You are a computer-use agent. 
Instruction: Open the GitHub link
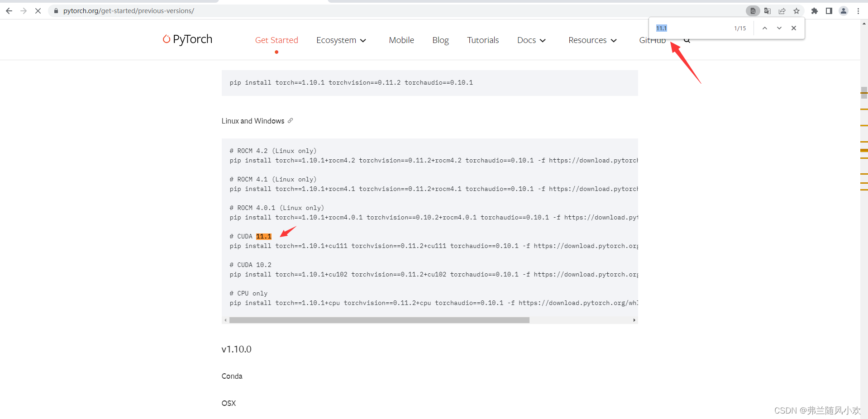coord(653,40)
